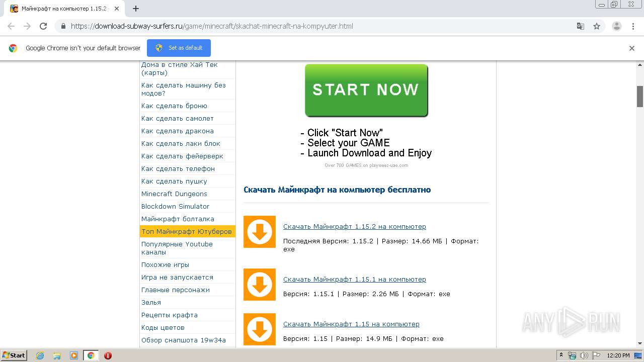644x362 pixels.
Task: Open Windows Media Player from the taskbar
Action: (74, 355)
